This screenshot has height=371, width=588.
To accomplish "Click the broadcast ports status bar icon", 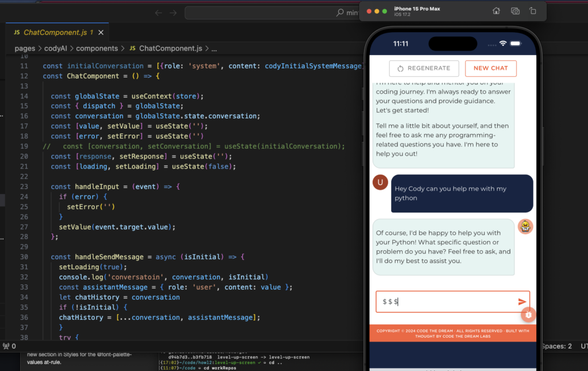I will tap(6, 346).
